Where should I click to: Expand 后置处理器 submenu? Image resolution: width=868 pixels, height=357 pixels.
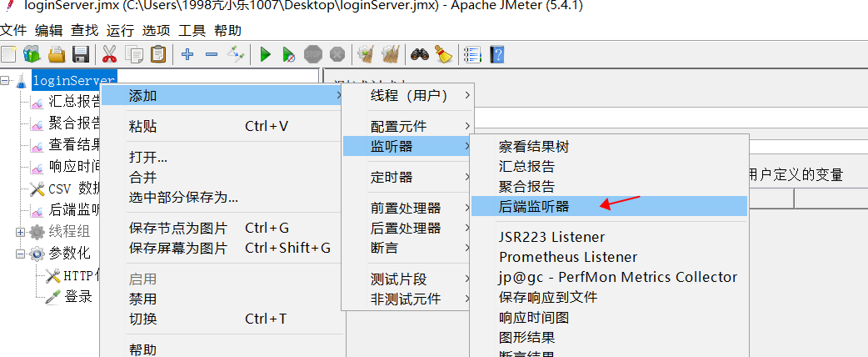click(x=407, y=228)
